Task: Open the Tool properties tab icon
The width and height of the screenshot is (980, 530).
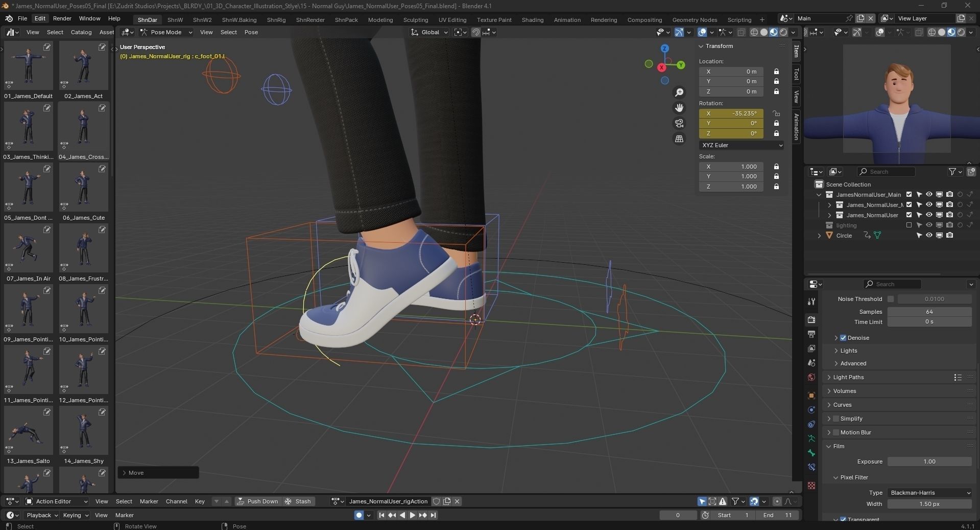Action: coord(811,302)
